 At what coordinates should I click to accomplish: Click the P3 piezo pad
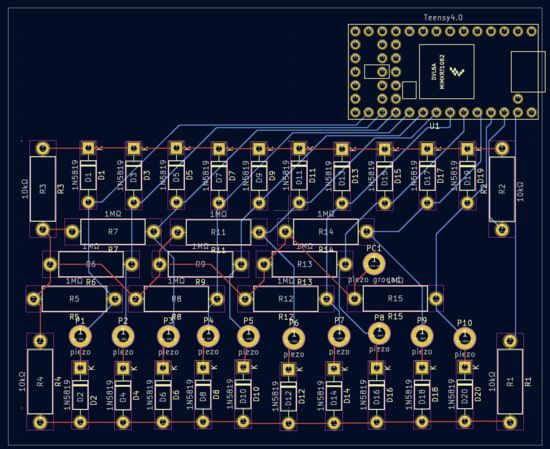(x=168, y=336)
